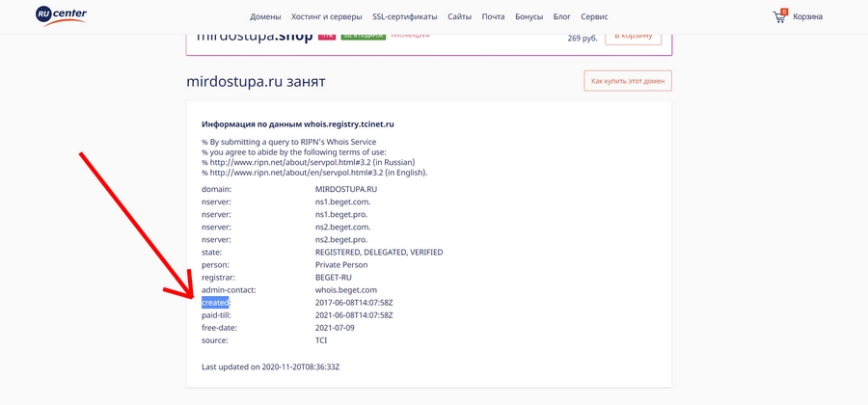The image size is (868, 405).
Task: Click the whois.registry.tcinet.ru information heading
Action: [x=298, y=124]
